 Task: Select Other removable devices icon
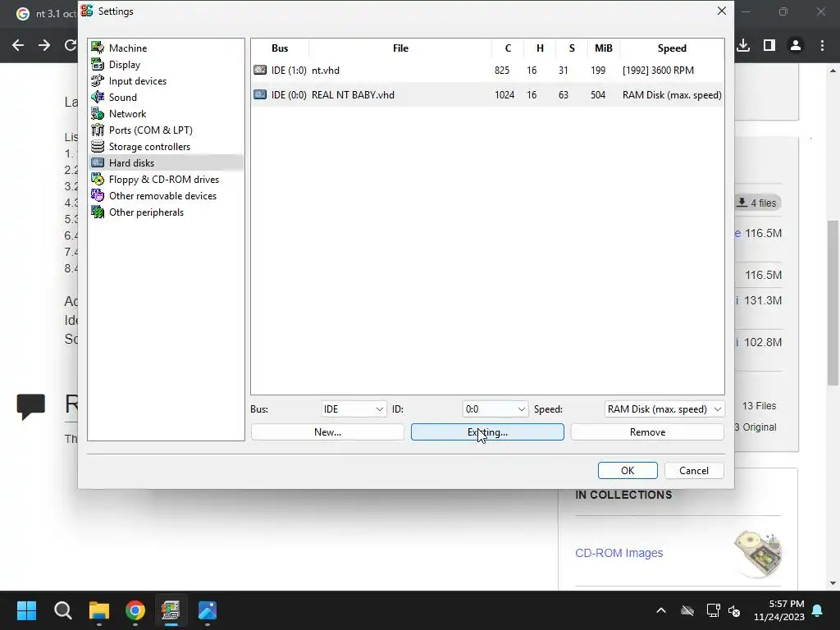point(98,195)
